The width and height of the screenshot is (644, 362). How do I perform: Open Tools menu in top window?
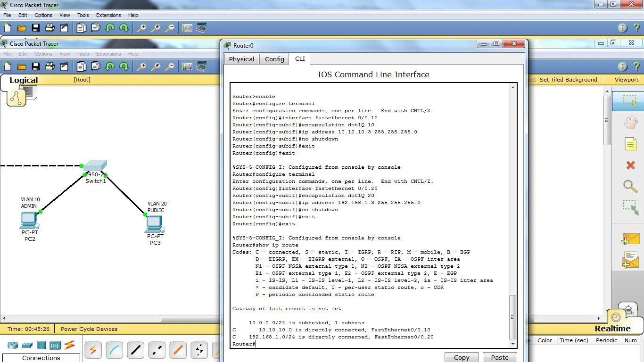[83, 15]
